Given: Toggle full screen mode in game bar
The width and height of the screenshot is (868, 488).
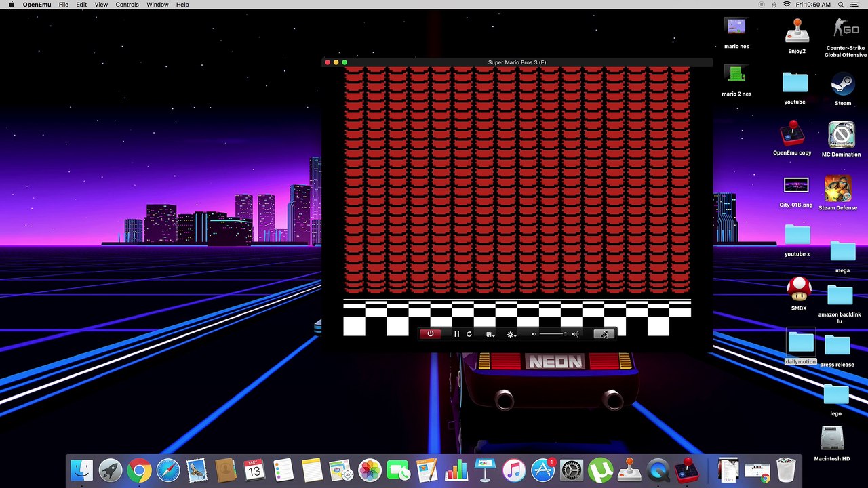Looking at the screenshot, I should pos(604,334).
